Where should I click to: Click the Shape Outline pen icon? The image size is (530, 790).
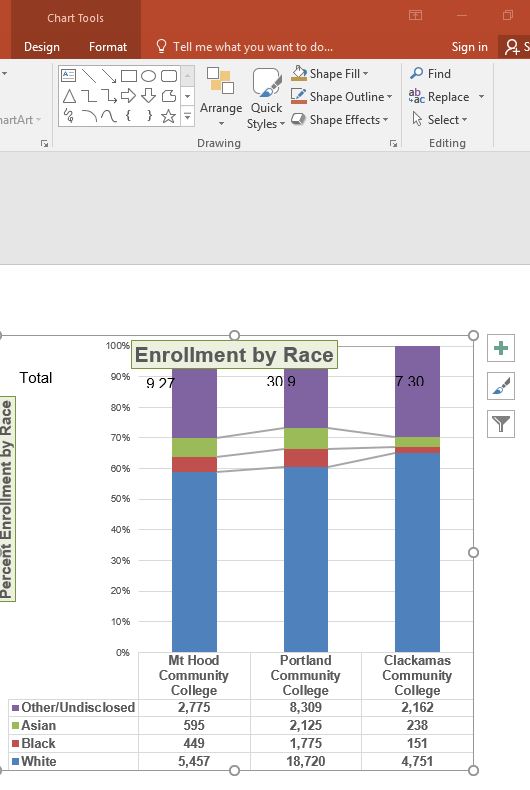299,96
